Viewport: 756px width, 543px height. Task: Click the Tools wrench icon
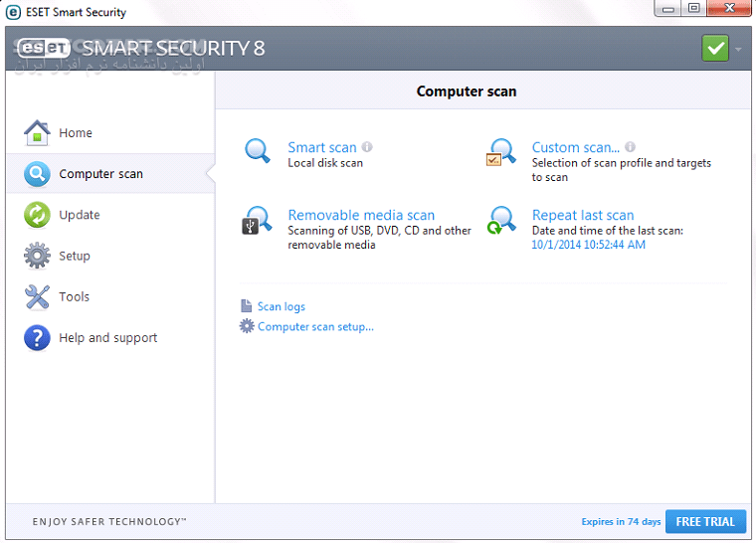[37, 296]
